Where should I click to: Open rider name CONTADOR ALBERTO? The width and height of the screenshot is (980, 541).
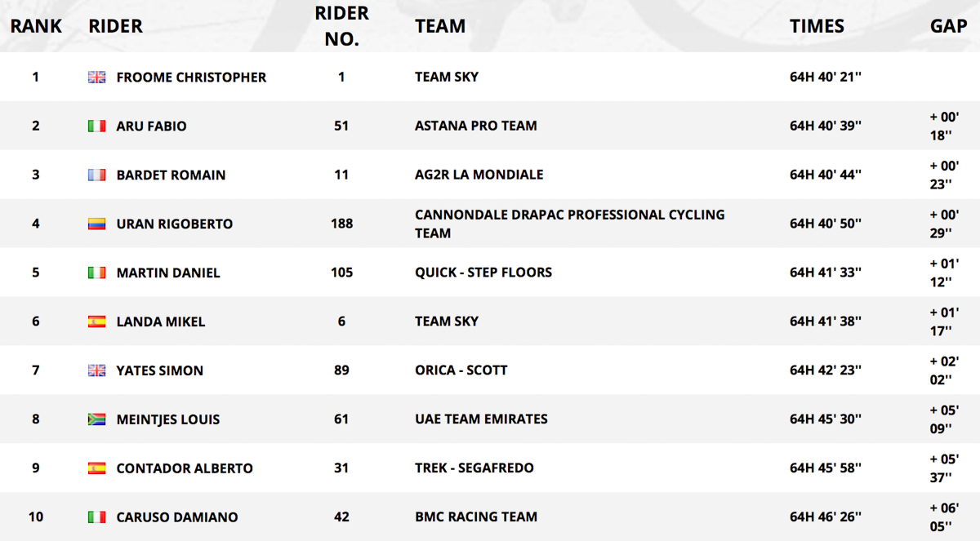pyautogui.click(x=185, y=469)
